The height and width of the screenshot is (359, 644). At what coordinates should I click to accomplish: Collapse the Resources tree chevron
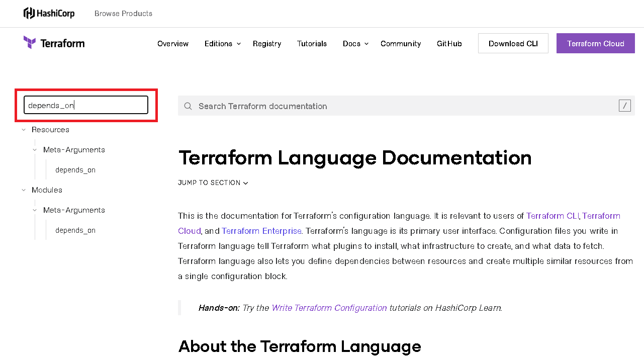24,130
